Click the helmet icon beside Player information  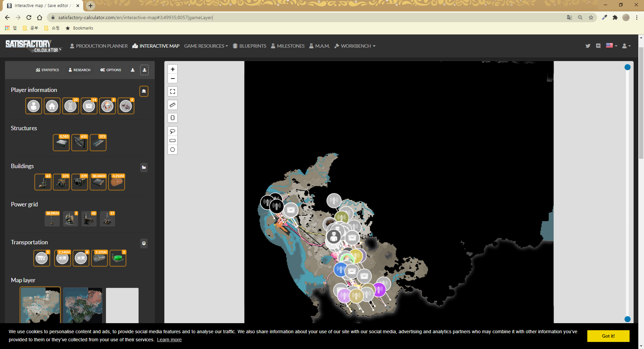(x=144, y=91)
